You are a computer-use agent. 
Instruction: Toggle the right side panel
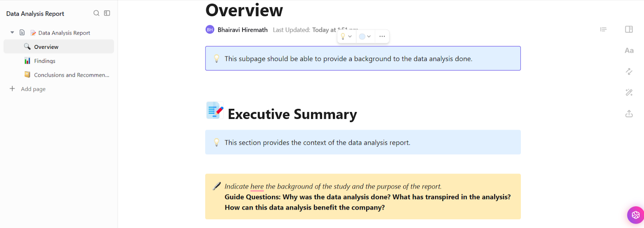[x=629, y=29]
